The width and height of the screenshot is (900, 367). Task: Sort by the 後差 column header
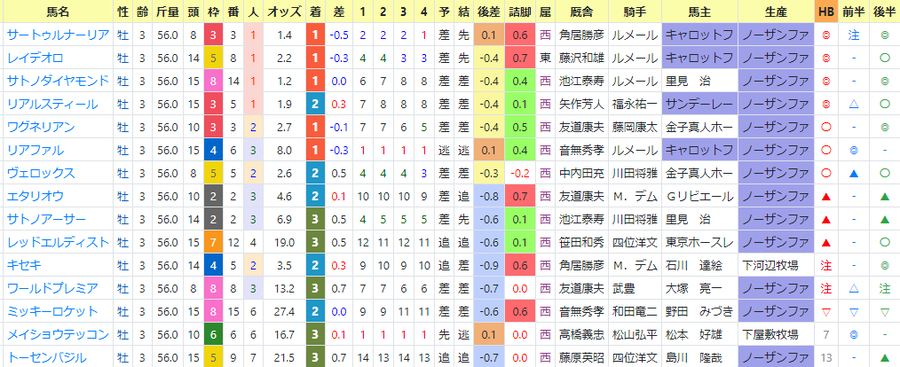point(488,11)
